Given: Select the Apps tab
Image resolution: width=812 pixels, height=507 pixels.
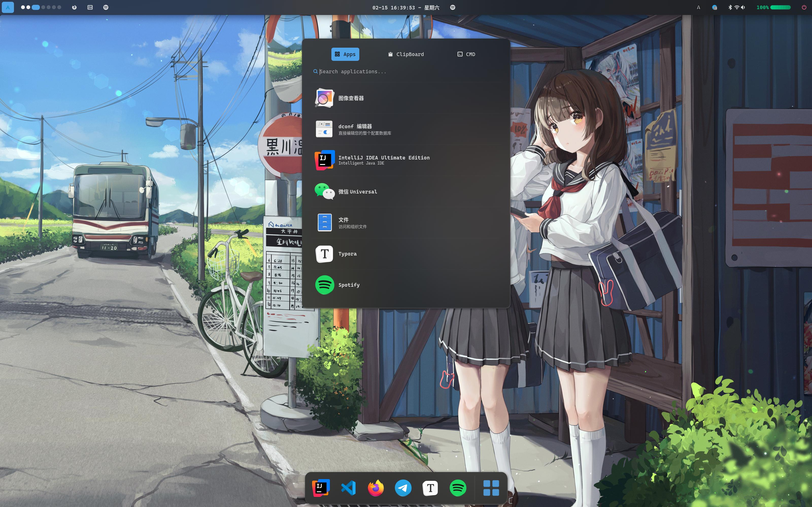Looking at the screenshot, I should coord(345,54).
